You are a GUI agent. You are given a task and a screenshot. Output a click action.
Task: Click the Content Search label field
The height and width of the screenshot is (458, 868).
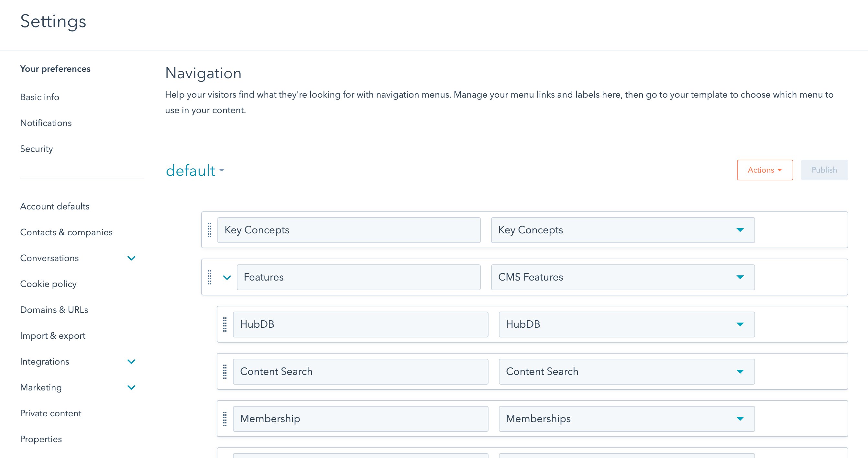[360, 371]
